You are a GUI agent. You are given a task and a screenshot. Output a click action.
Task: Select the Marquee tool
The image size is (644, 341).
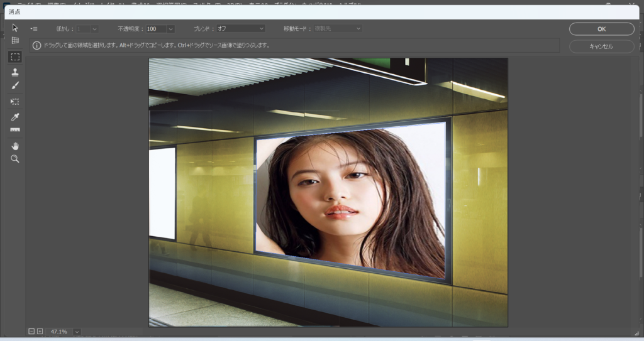[x=15, y=57]
